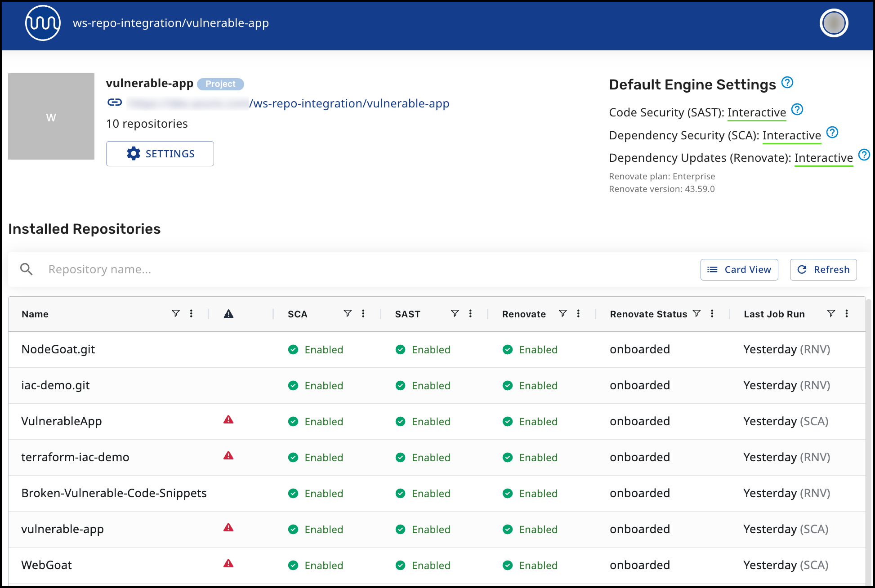Click the help icon for Dependency Updates (Renovate)

point(864,155)
